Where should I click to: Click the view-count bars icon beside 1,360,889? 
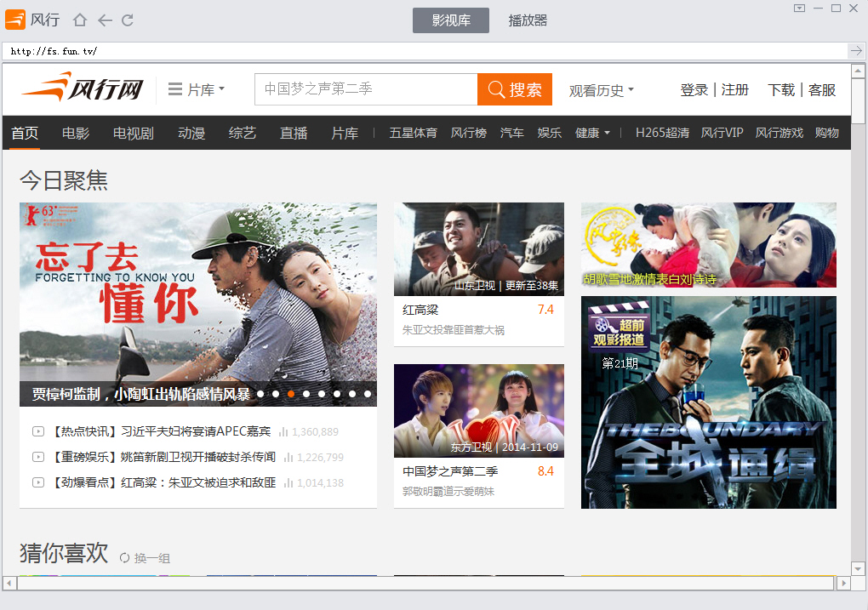pos(283,431)
